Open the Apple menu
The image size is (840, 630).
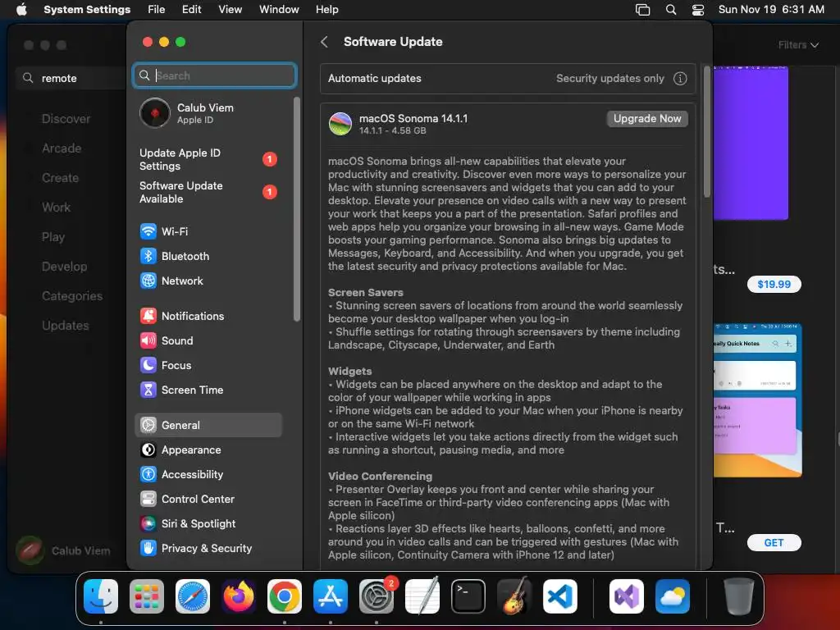pos(21,10)
